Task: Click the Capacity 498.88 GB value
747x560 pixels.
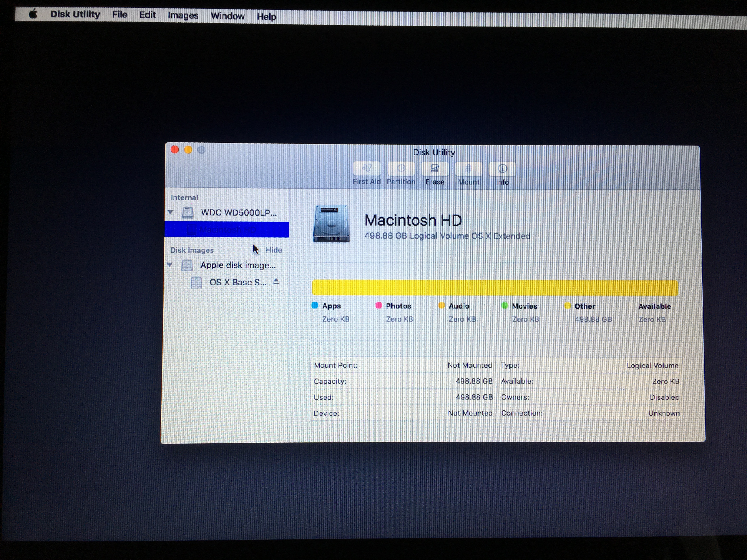Action: click(x=474, y=381)
